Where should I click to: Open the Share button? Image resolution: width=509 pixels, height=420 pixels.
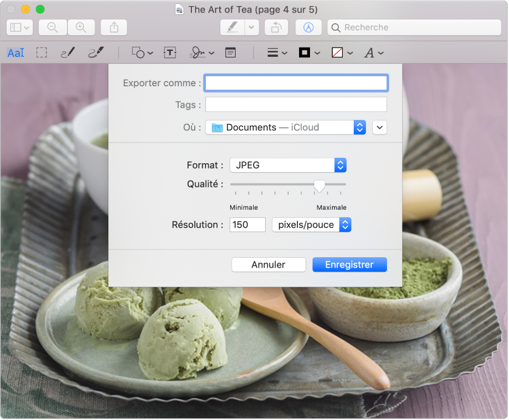(114, 27)
